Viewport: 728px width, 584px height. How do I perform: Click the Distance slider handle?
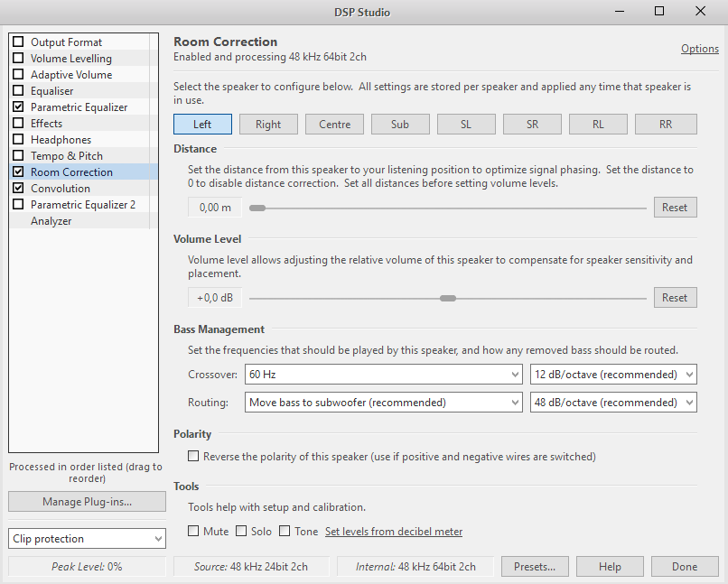[x=257, y=208]
